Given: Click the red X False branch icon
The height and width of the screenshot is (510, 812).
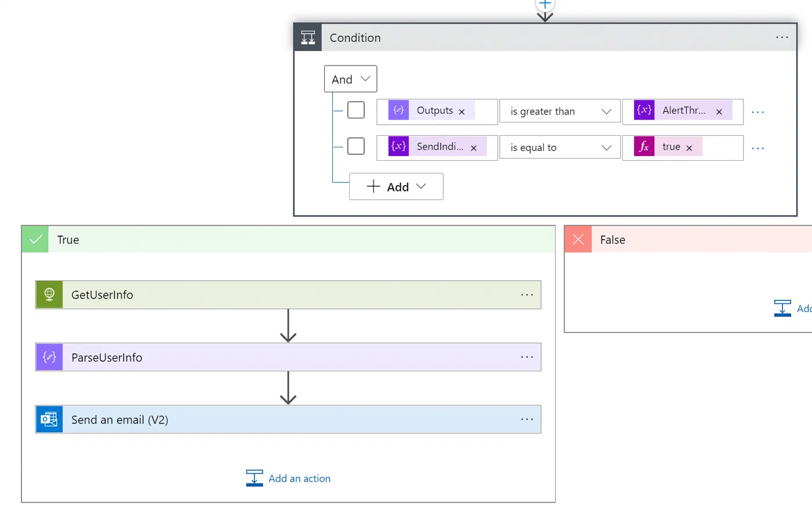Looking at the screenshot, I should 578,239.
